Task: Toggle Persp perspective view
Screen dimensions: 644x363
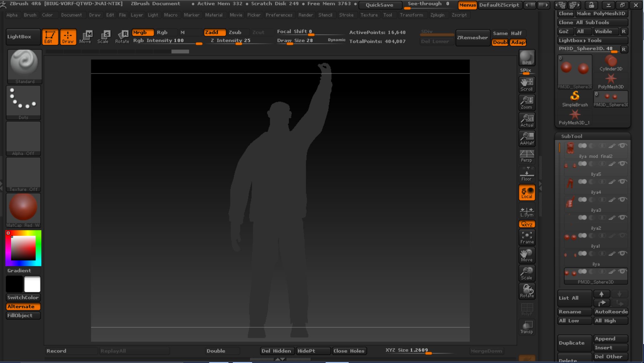Action: [x=527, y=156]
